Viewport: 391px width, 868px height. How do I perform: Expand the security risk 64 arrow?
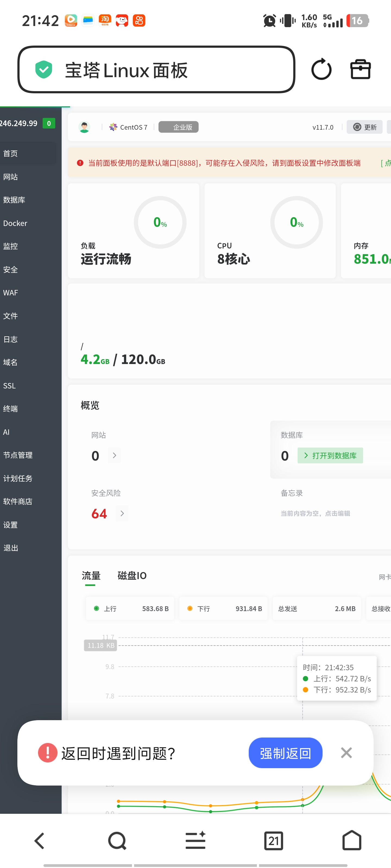(x=122, y=513)
